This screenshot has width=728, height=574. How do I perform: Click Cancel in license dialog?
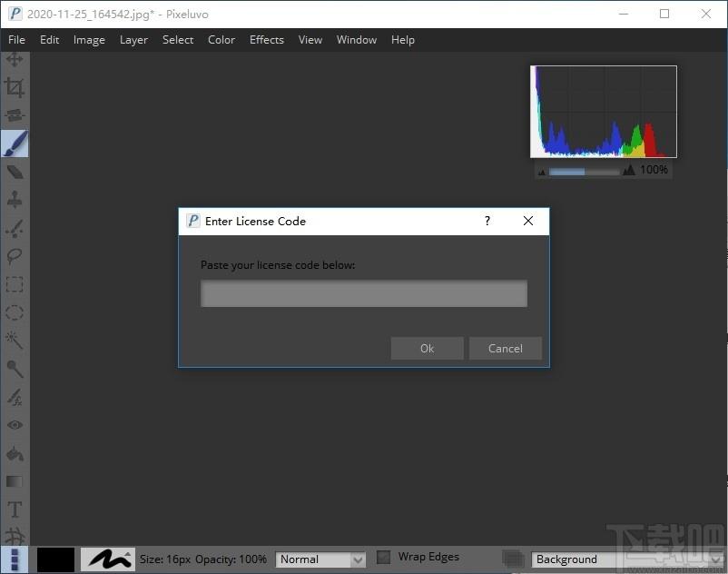point(505,348)
